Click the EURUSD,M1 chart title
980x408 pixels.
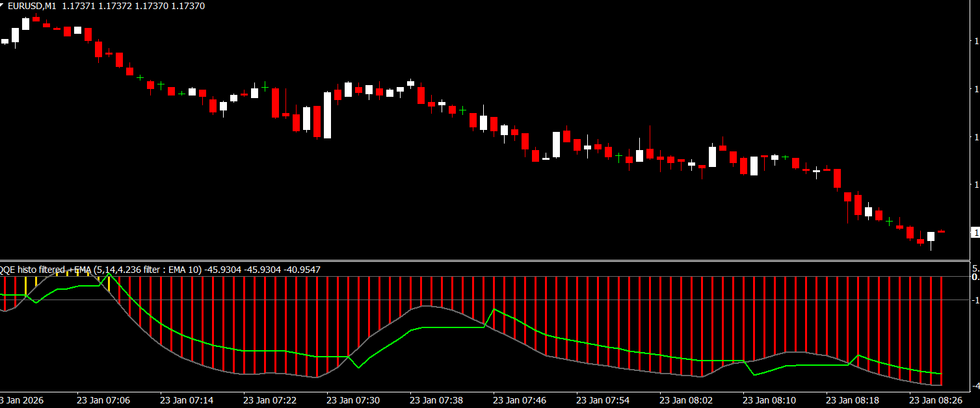(33, 6)
